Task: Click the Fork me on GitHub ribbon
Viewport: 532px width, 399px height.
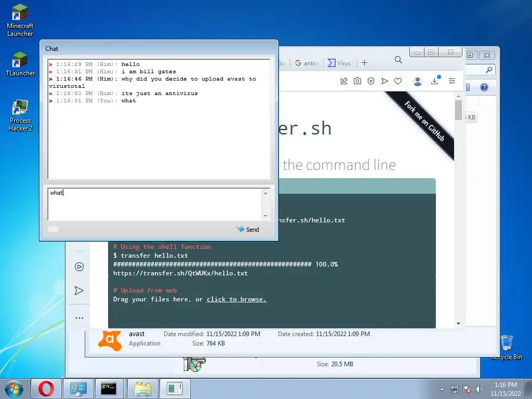Action: point(424,121)
